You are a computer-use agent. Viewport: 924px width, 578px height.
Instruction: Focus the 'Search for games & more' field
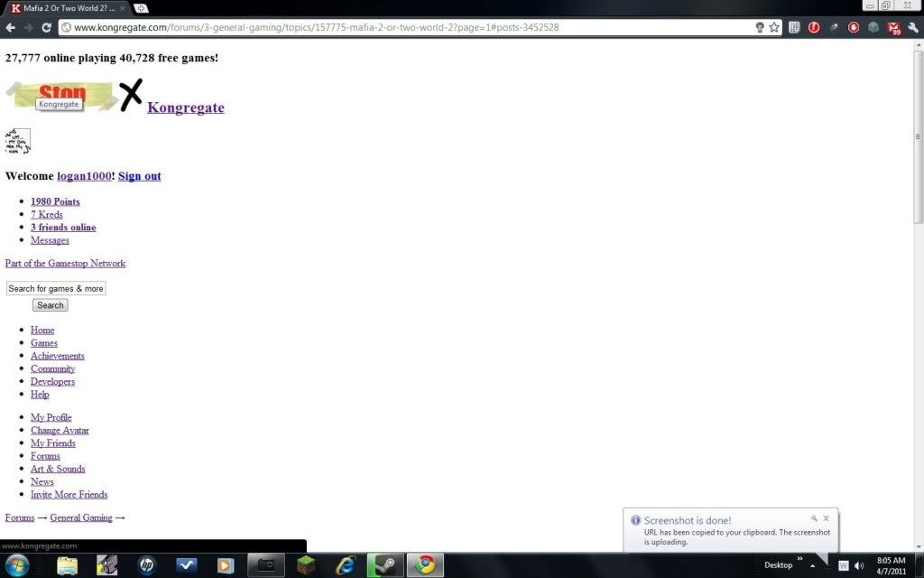tap(56, 288)
